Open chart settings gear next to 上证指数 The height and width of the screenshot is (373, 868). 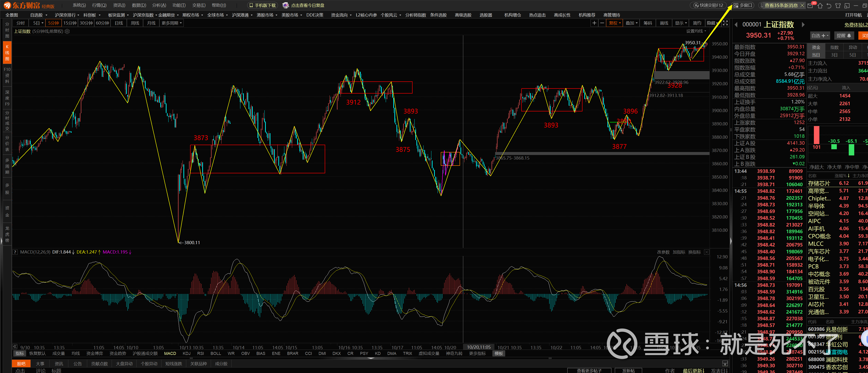click(x=67, y=31)
